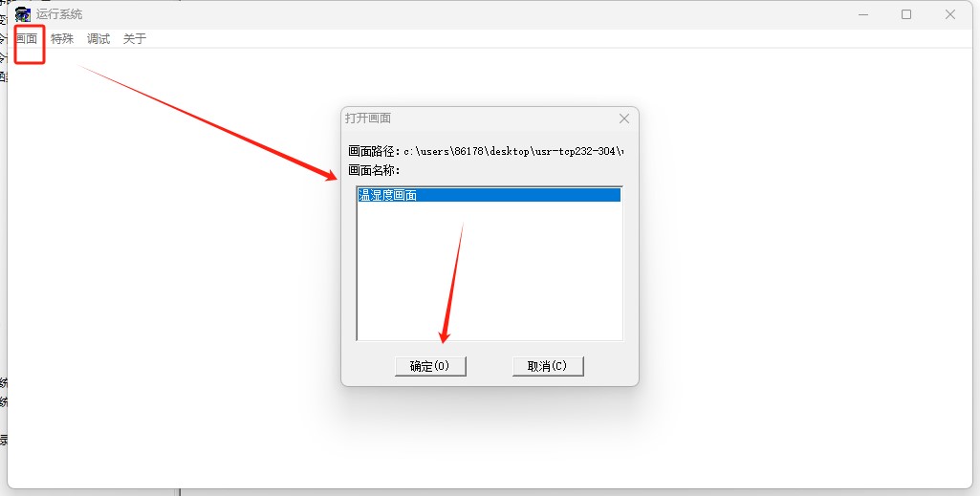Click the 运行系统 window title text
The width and height of the screenshot is (980, 496).
point(59,14)
